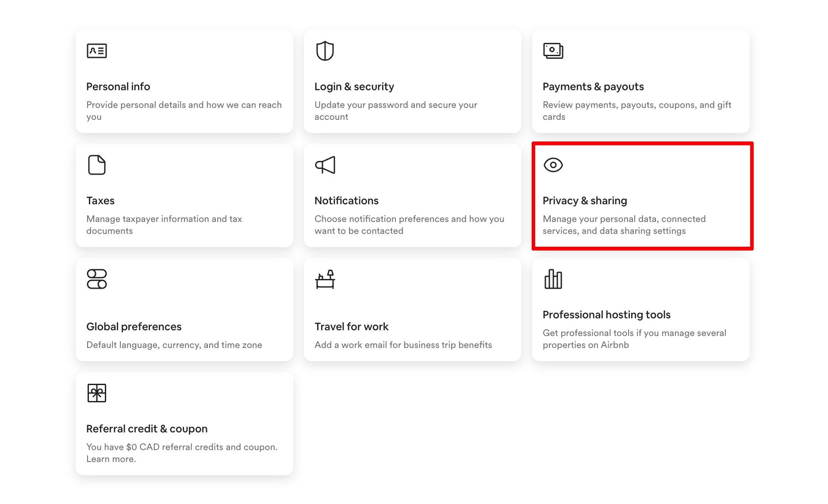The image size is (828, 504).
Task: Click the Professional hosting tools chart icon
Action: tap(553, 279)
